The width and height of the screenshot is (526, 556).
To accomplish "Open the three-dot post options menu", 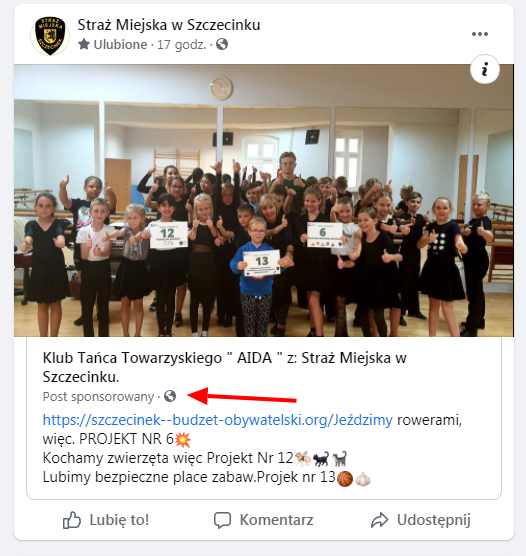I will pos(480,34).
